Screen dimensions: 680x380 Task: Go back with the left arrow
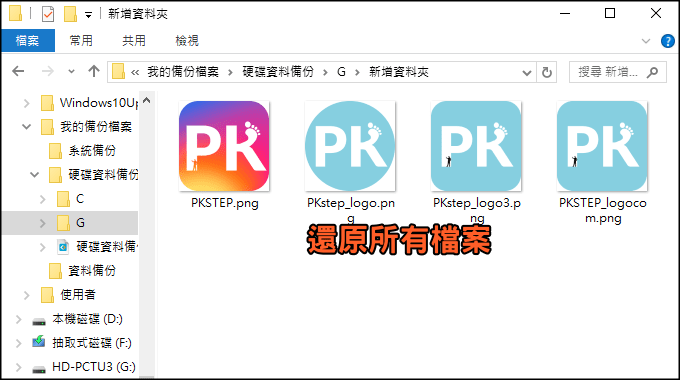18,71
